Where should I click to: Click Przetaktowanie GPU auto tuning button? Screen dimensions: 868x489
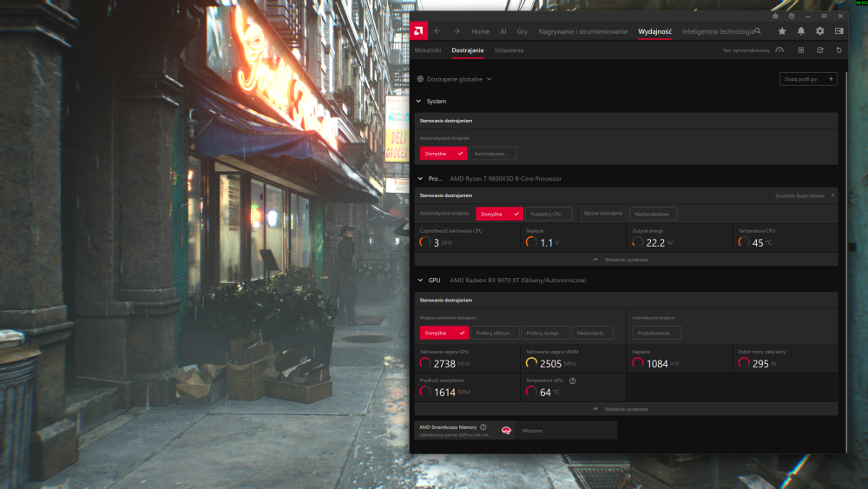click(x=656, y=333)
